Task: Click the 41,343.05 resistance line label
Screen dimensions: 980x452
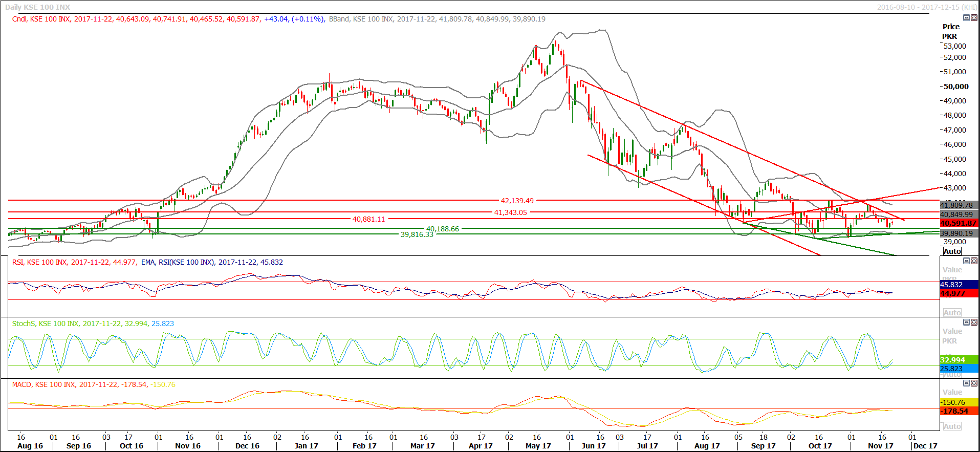Action: (x=510, y=212)
